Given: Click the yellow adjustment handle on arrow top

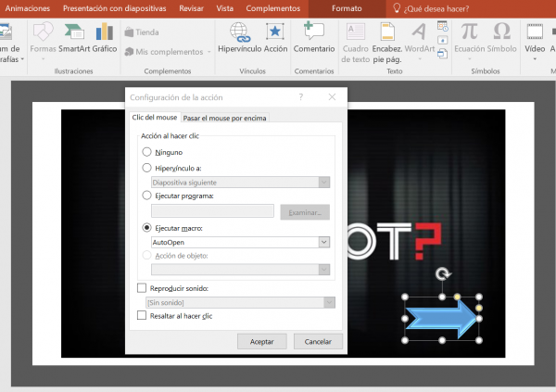Looking at the screenshot, I should pyautogui.click(x=457, y=297).
